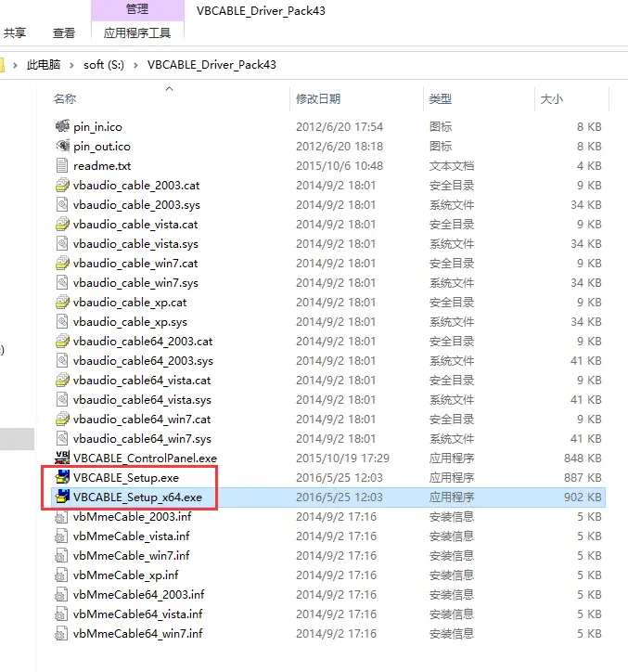Click the vbMmeCable_xp.inf file icon

click(61, 575)
